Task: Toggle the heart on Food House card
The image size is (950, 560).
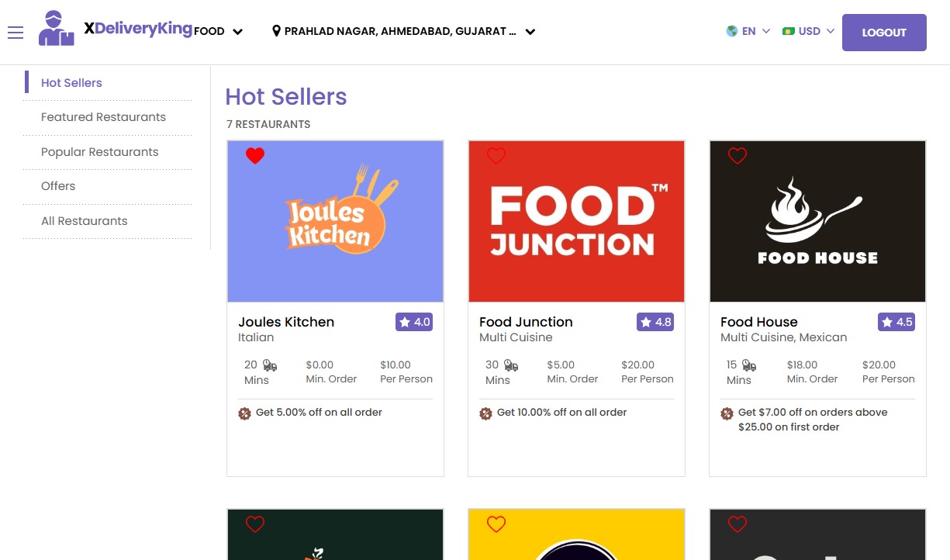Action: pos(738,156)
